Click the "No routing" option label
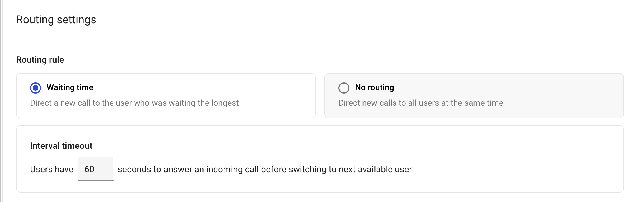This screenshot has width=644, height=202. [374, 87]
